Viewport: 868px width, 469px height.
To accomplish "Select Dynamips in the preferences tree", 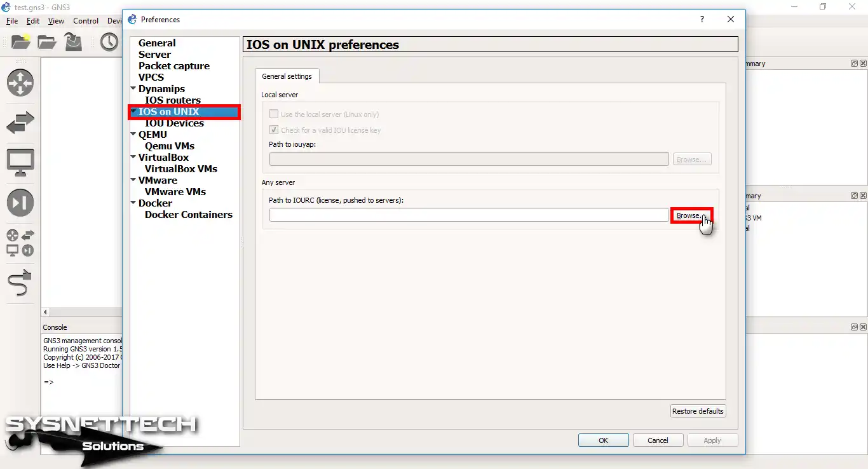I will click(x=161, y=89).
